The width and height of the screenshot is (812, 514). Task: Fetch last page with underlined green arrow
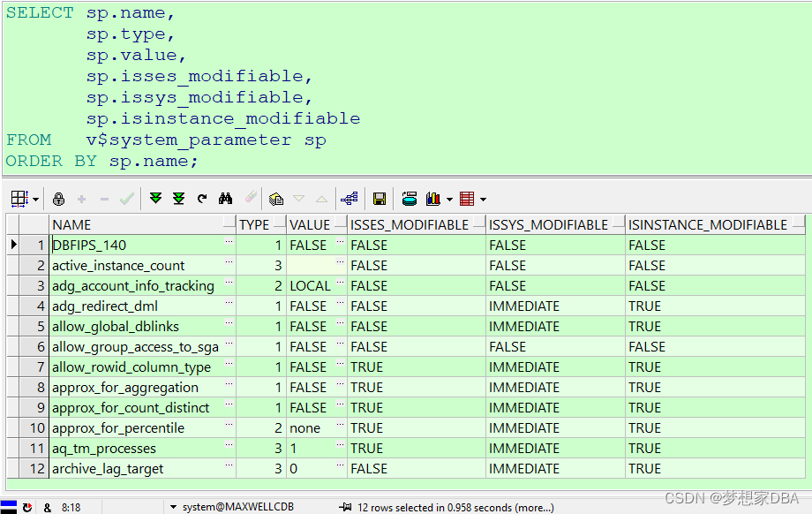point(178,199)
